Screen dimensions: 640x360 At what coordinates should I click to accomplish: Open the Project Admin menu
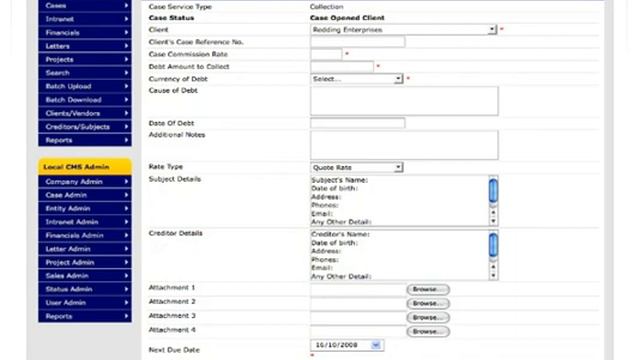pos(85,262)
